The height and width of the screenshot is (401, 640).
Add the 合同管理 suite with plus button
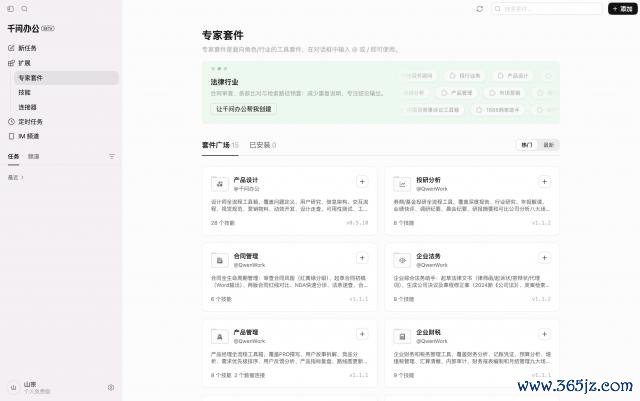point(362,258)
